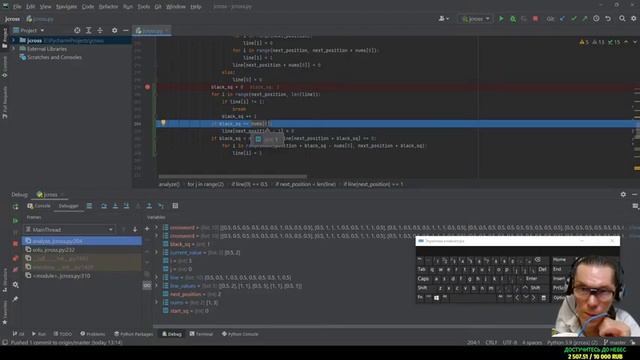Run the jcross configuration with the green play icon
The width and height of the screenshot is (640, 360).
tap(501, 19)
